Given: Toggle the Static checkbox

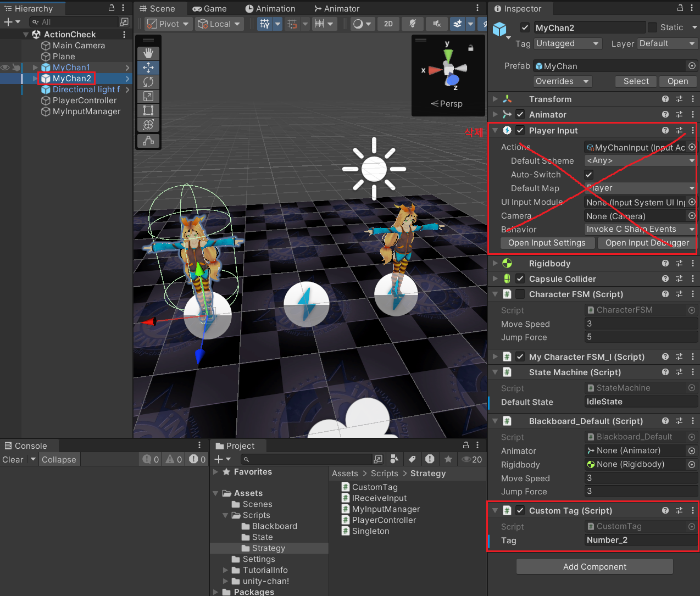Looking at the screenshot, I should [652, 27].
